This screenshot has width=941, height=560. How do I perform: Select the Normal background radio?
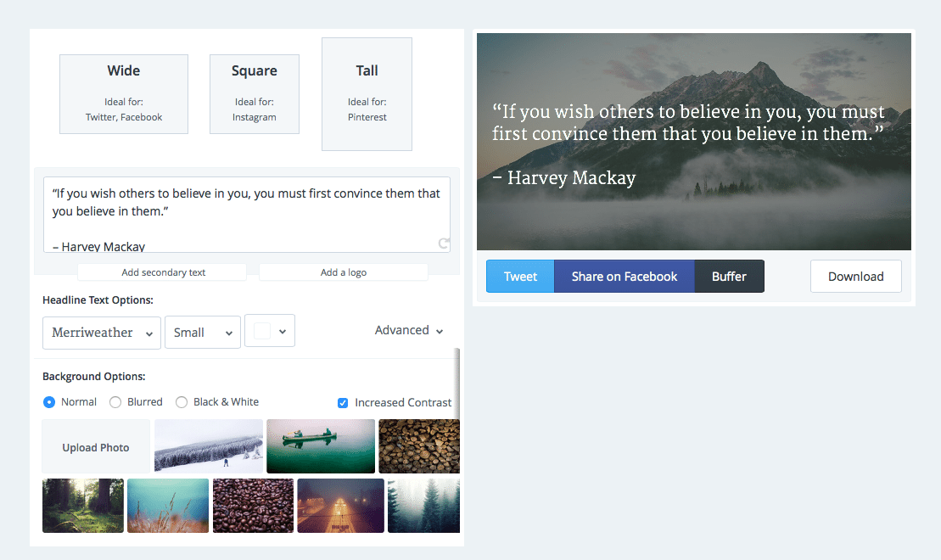tap(49, 402)
